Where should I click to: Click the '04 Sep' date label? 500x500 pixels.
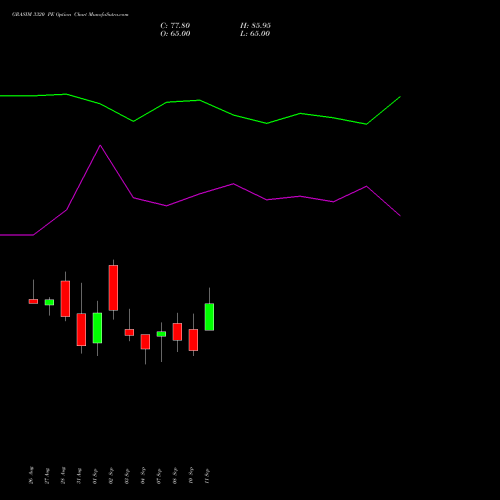tap(143, 475)
